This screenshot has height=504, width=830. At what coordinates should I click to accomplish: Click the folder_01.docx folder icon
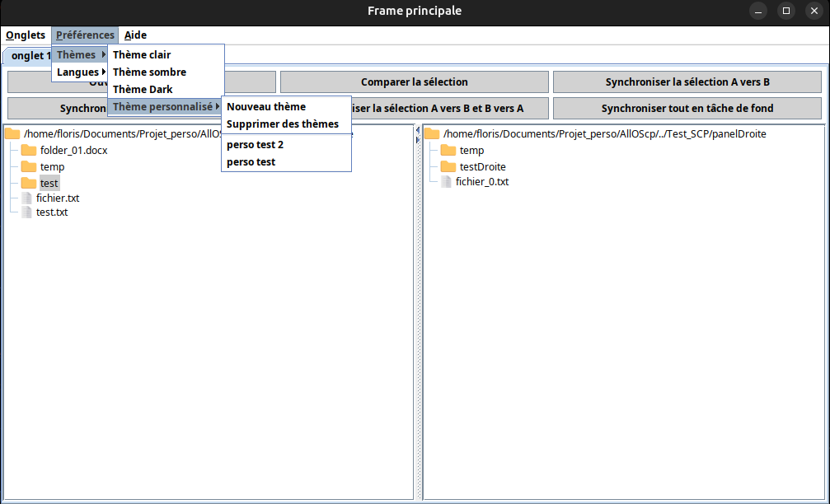[29, 150]
